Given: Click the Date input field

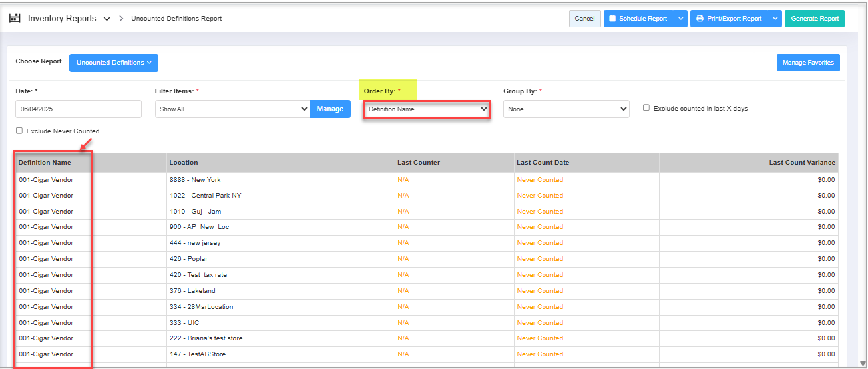Looking at the screenshot, I should 79,109.
